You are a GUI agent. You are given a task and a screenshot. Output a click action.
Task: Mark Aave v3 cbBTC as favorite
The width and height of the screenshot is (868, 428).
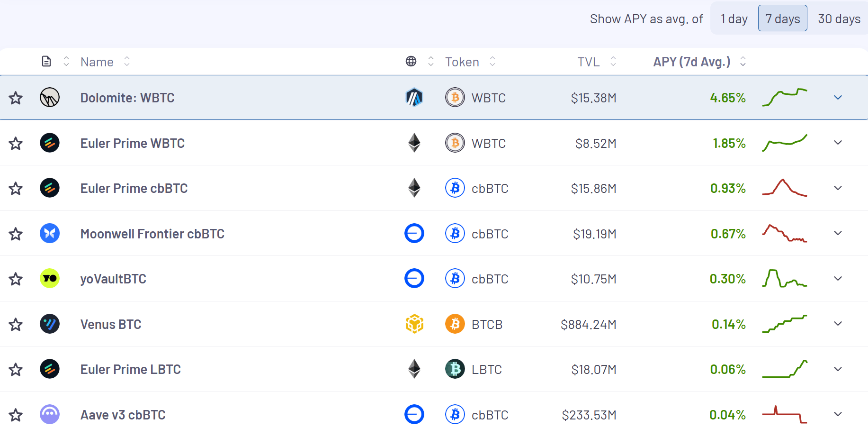pyautogui.click(x=16, y=415)
